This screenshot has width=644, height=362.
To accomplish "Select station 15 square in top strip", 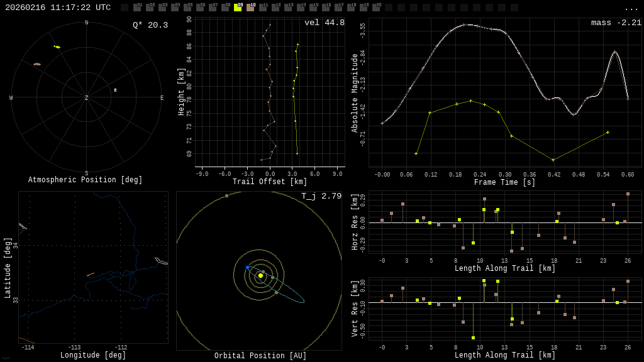I will pyautogui.click(x=313, y=8).
